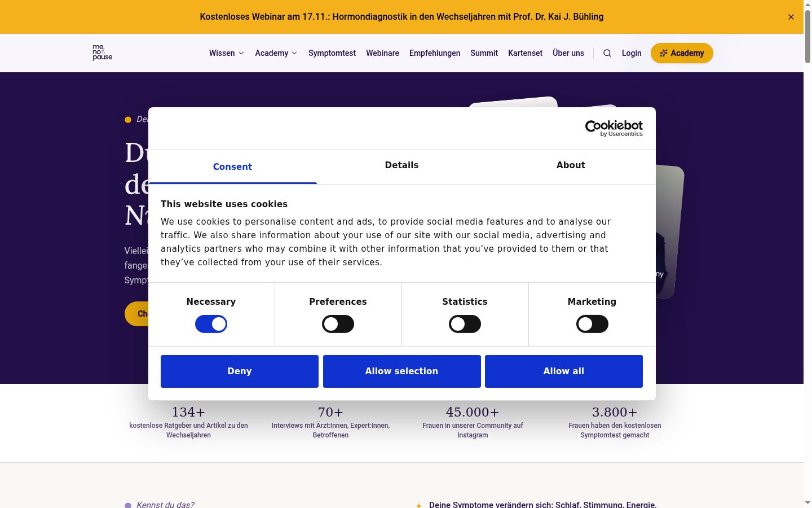Toggle the Necessary cookies switch

point(211,324)
